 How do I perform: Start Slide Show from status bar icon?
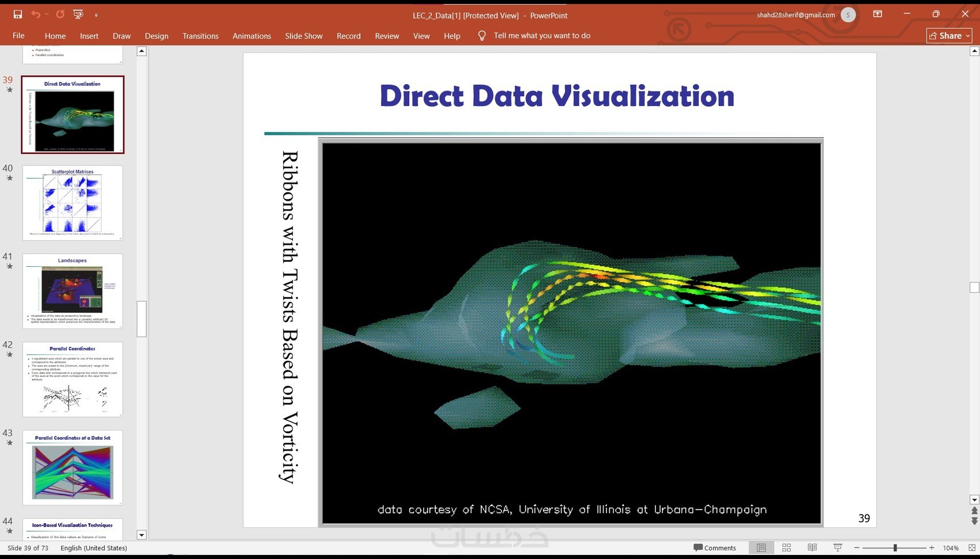pyautogui.click(x=838, y=547)
